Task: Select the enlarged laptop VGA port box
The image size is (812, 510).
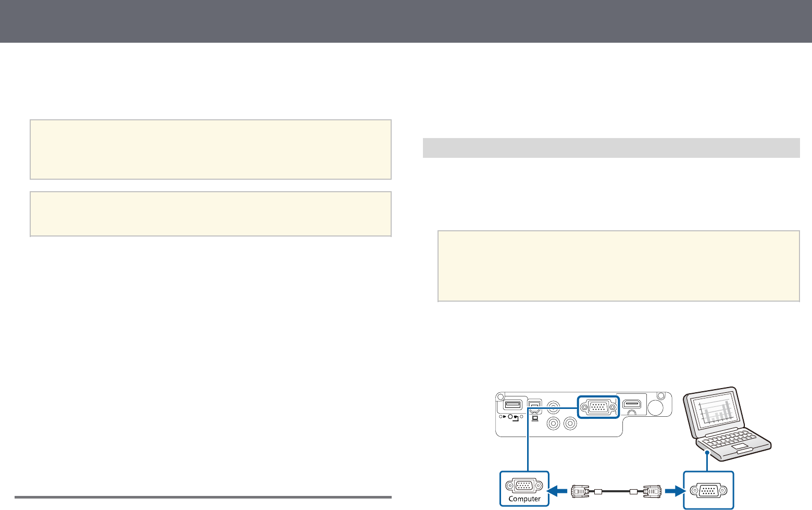Action: click(708, 490)
